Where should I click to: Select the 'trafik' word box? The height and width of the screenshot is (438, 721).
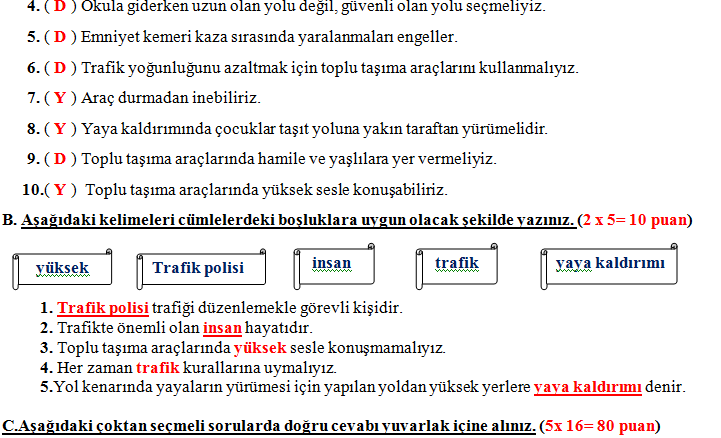[456, 264]
